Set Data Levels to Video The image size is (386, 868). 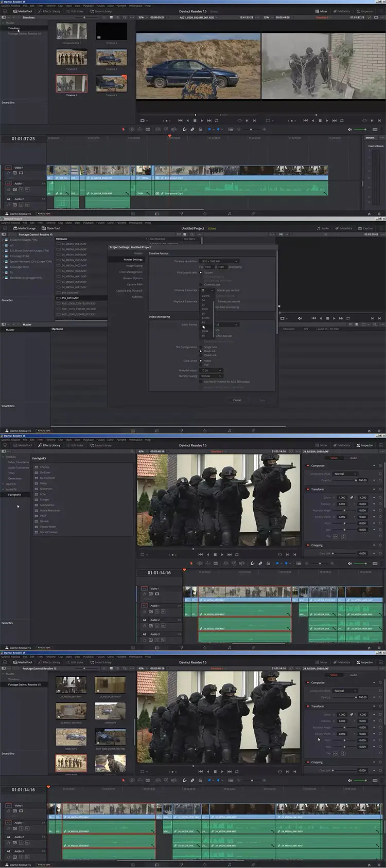click(x=201, y=360)
